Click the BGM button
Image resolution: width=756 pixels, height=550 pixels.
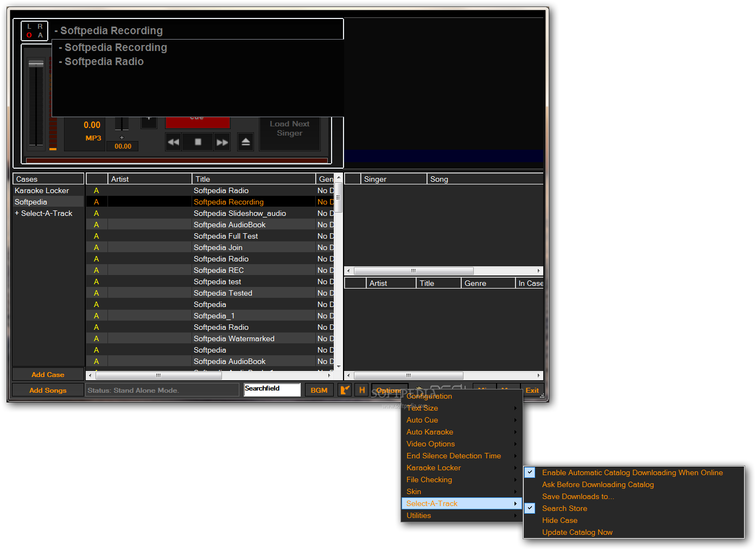(319, 390)
